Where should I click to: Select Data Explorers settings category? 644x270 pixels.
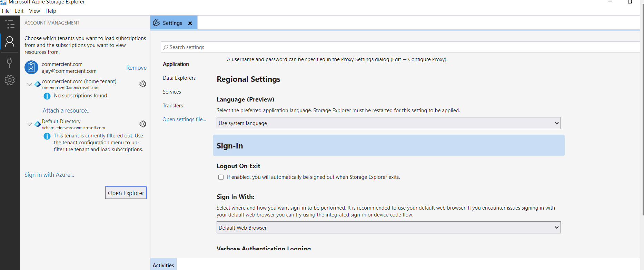179,78
